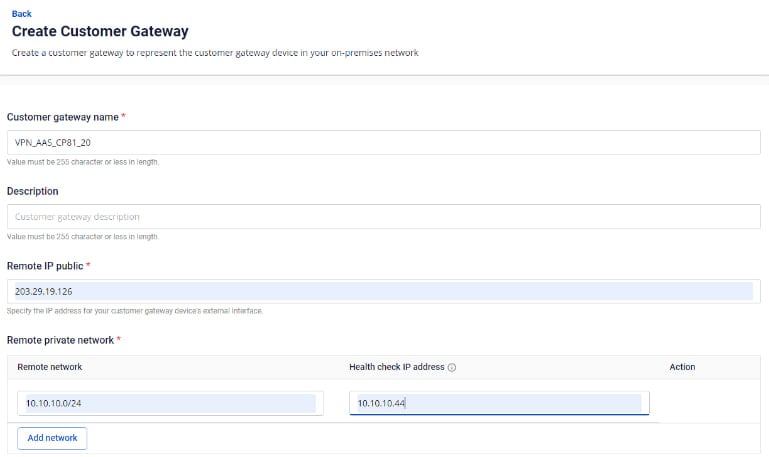
Task: Click the hint below the Customer gateway name field
Action: pyautogui.click(x=83, y=162)
